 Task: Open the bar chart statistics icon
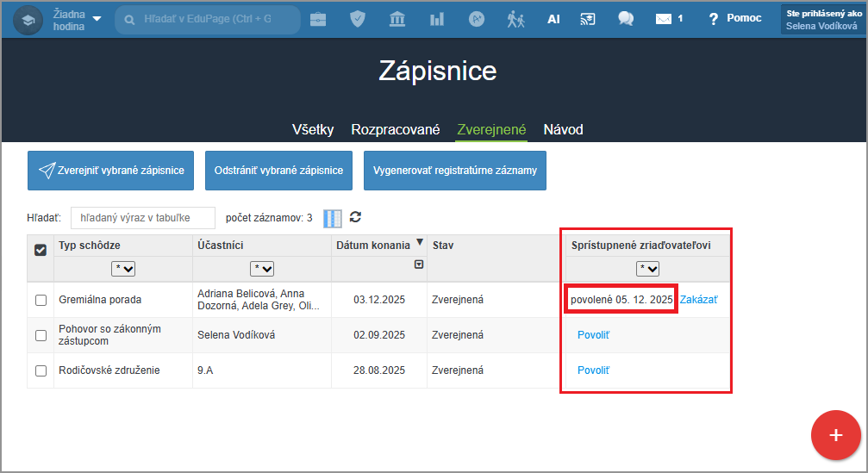pos(437,19)
